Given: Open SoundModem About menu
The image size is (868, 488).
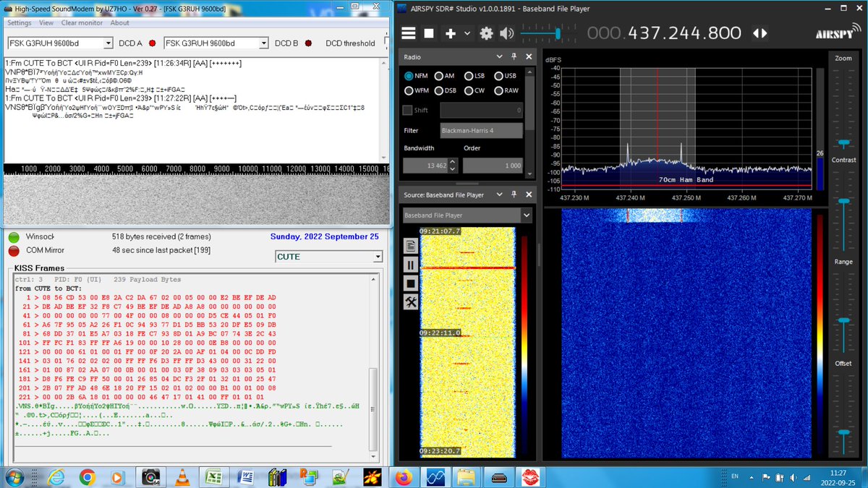Looking at the screenshot, I should pos(119,23).
